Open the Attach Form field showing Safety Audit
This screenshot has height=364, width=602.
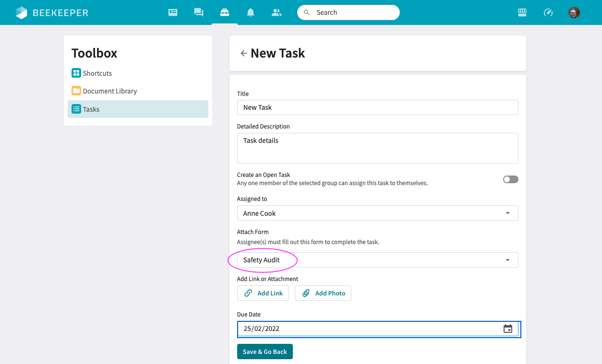tap(378, 260)
